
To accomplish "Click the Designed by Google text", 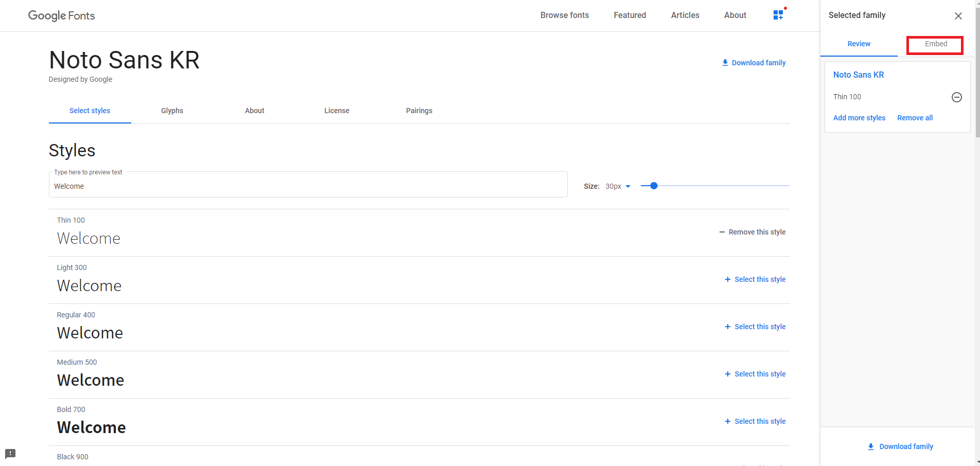I will click(80, 79).
